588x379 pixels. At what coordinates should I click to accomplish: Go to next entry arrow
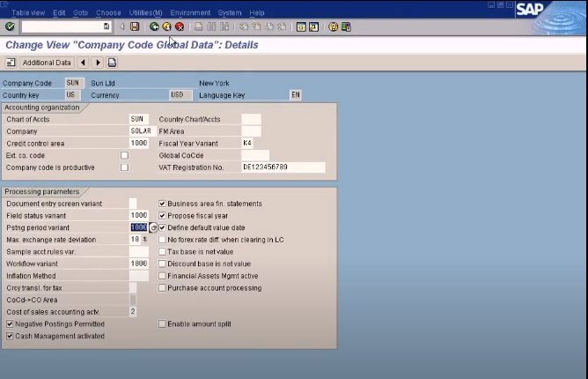pos(98,63)
